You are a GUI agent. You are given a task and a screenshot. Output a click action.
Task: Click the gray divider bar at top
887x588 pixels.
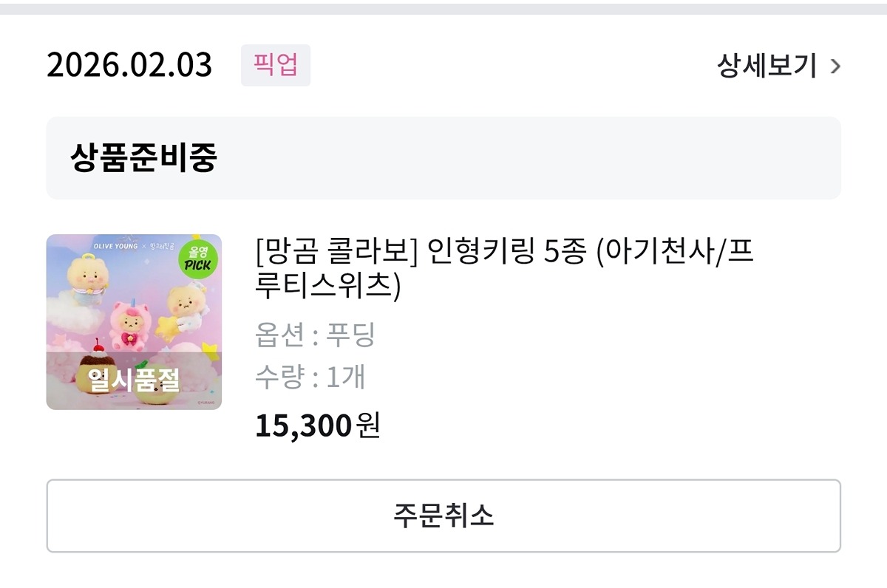click(443, 9)
